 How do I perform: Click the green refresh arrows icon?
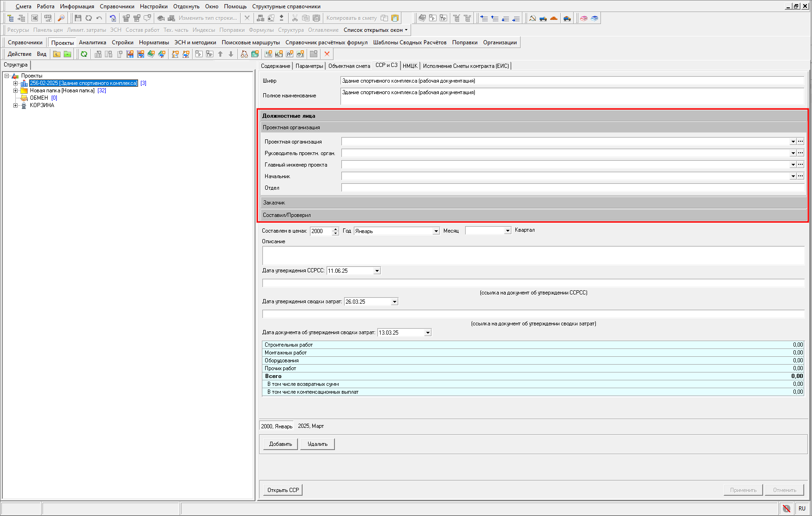point(84,54)
